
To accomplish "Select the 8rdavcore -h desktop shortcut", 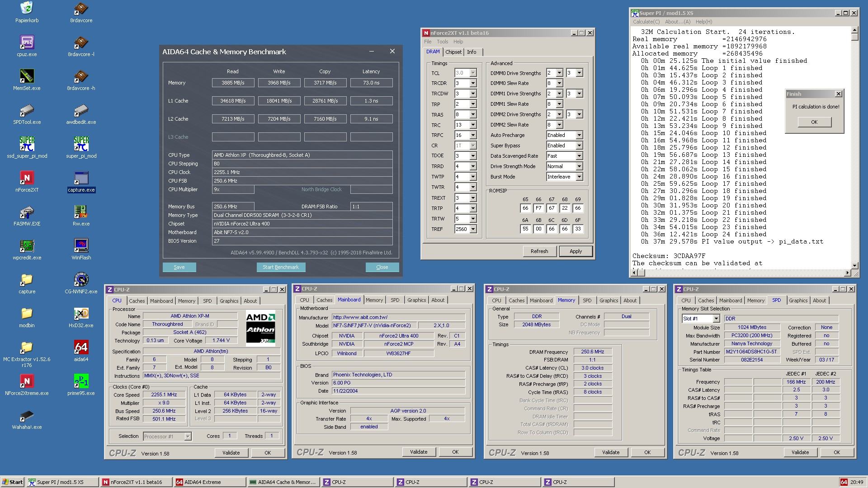I will tap(81, 80).
